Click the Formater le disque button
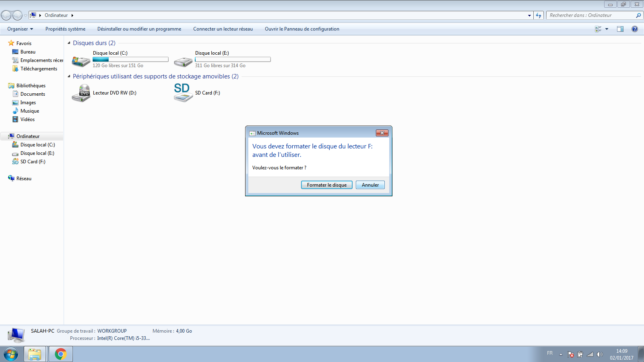Viewport: 644px width, 362px height. click(x=327, y=185)
